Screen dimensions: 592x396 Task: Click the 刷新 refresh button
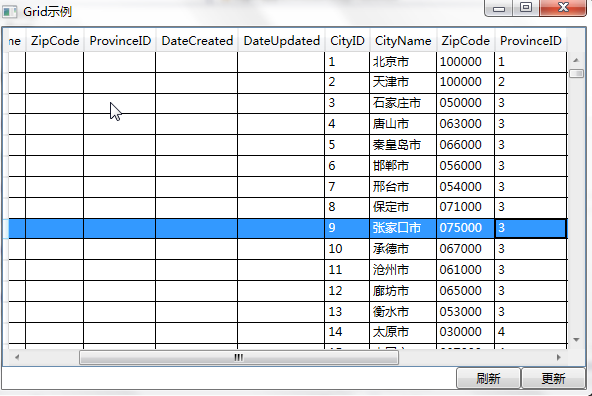(488, 378)
